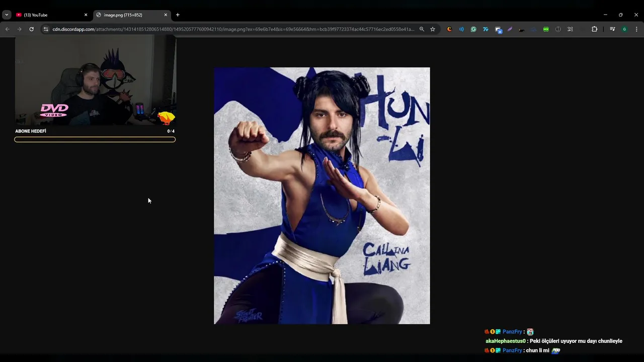
Task: Open Chrome's three-dot menu
Action: [636, 29]
